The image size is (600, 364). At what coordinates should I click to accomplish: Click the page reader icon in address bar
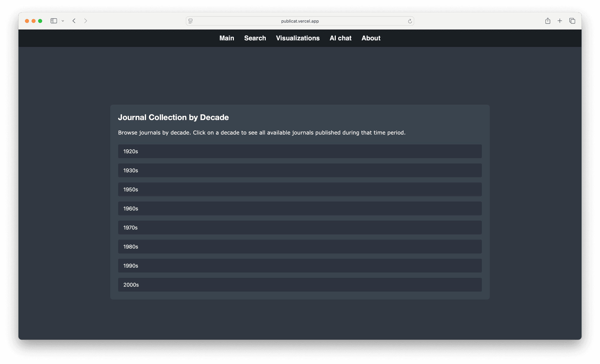pos(191,21)
